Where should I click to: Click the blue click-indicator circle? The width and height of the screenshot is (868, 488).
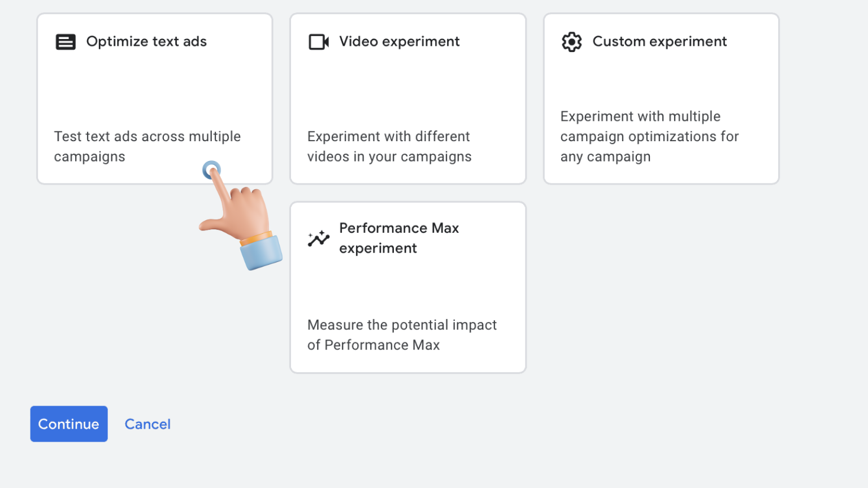point(211,169)
